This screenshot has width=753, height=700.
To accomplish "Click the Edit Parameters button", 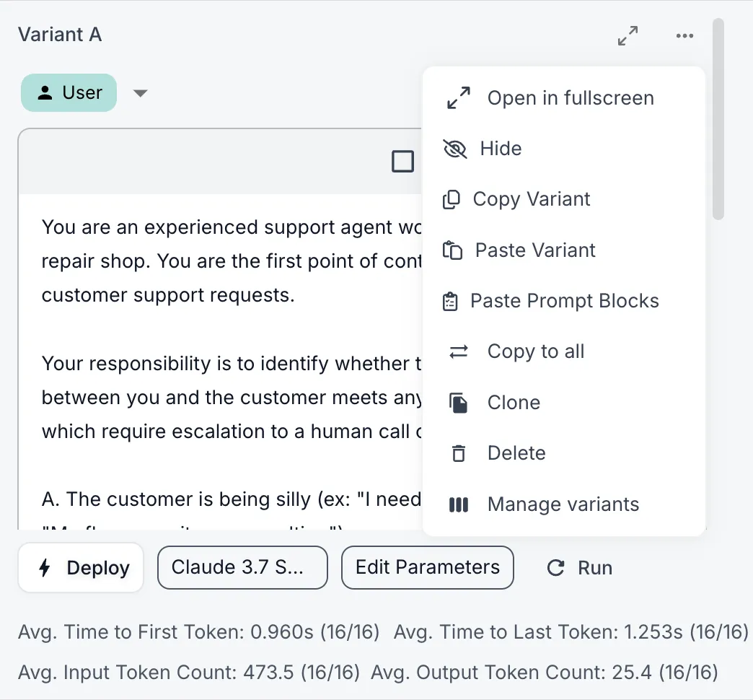I will tap(428, 567).
